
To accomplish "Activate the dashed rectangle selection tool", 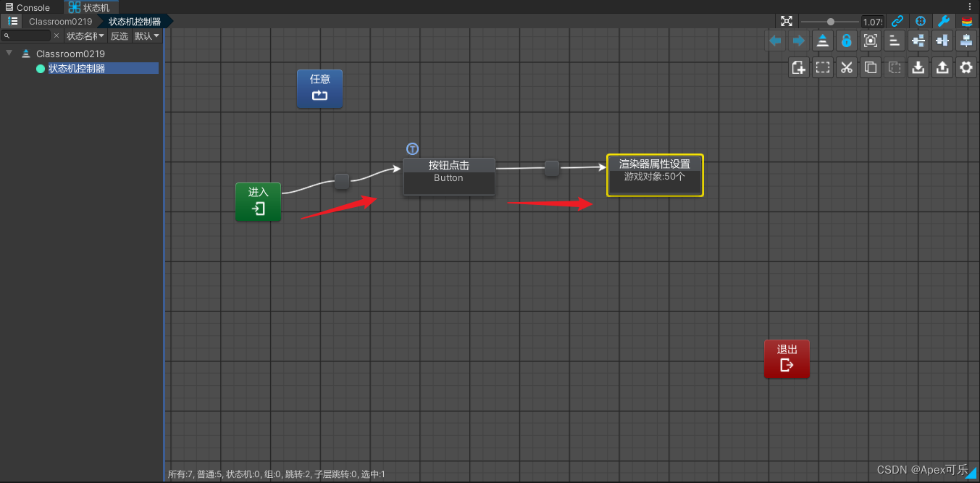I will [x=822, y=68].
